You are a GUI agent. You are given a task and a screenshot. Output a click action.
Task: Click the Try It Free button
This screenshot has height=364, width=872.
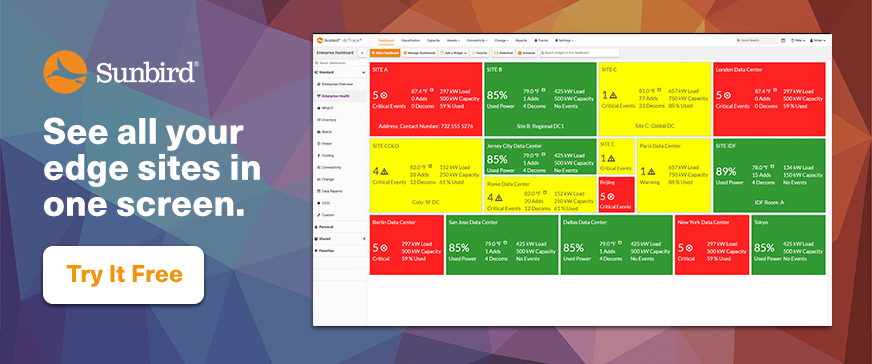point(123,275)
